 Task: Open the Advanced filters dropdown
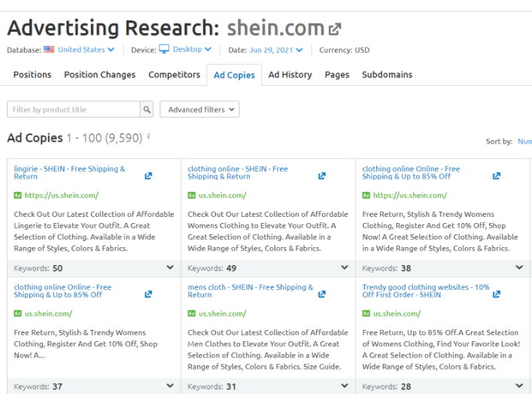coord(199,109)
